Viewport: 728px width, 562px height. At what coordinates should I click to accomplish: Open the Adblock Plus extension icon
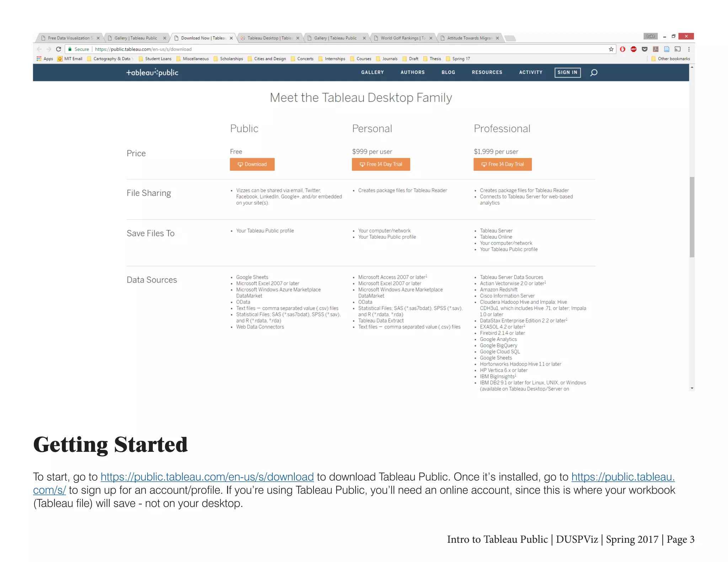tap(633, 49)
